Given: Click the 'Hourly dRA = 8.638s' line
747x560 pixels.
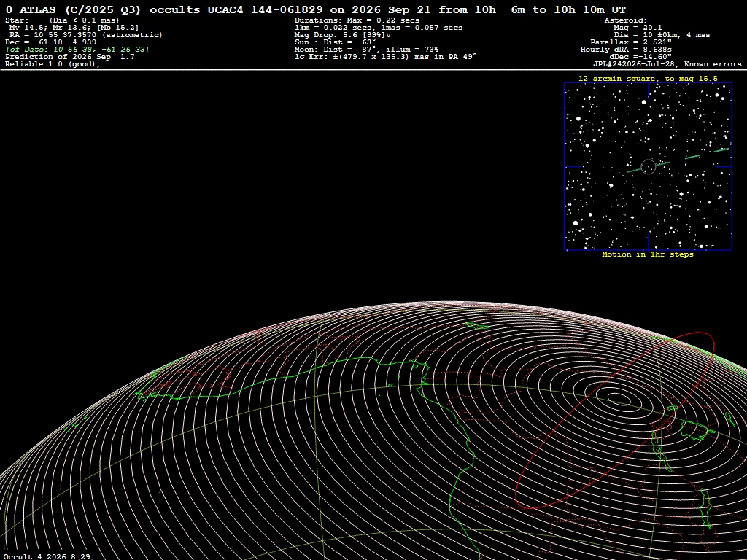Looking at the screenshot, I should tap(626, 50).
